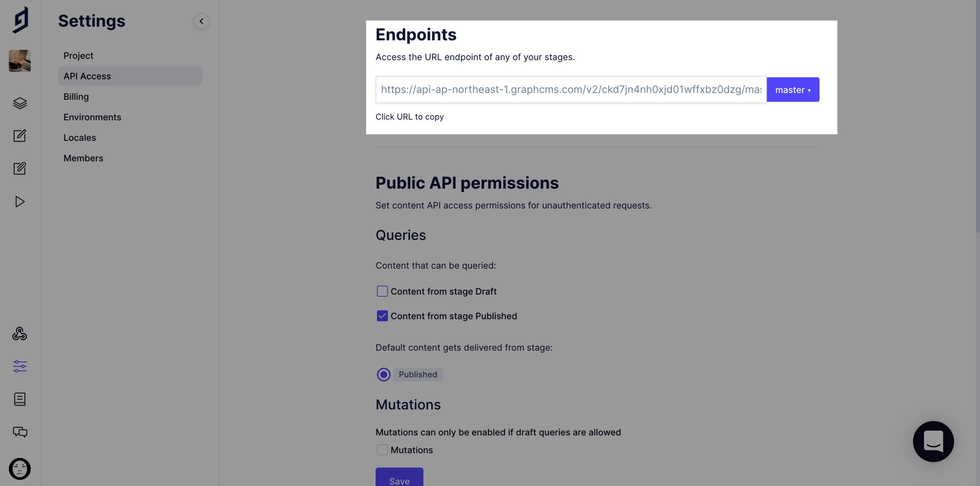Open the Members settings page
The image size is (980, 486).
tap(83, 158)
